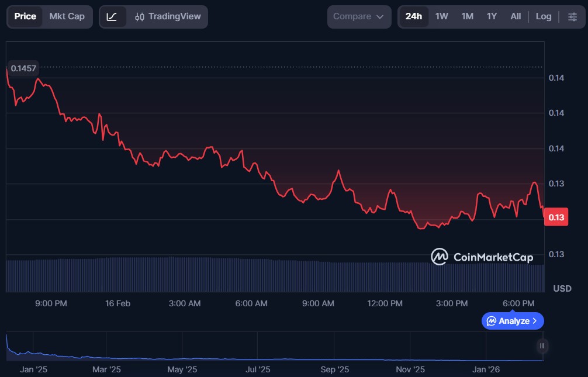Choose the 1M time range

(467, 17)
